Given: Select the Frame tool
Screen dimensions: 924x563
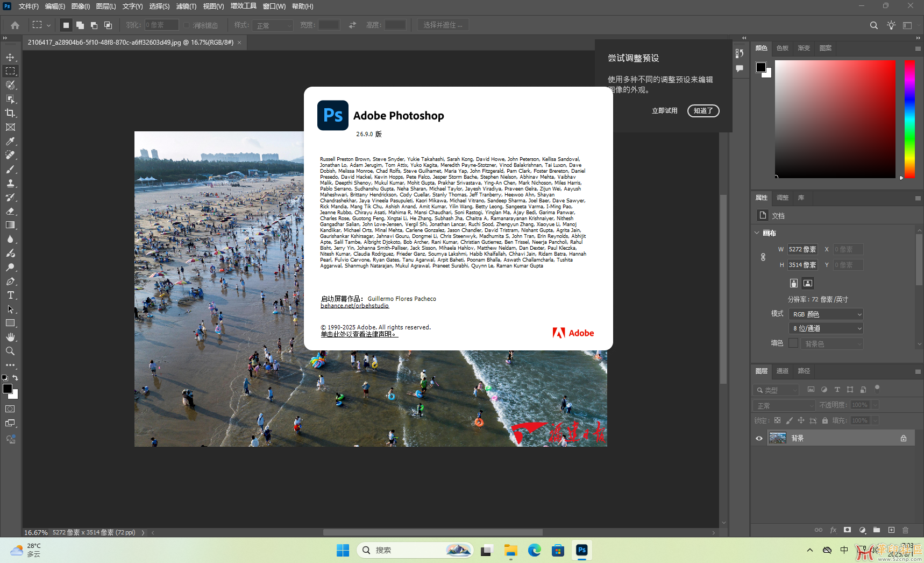Looking at the screenshot, I should point(10,127).
